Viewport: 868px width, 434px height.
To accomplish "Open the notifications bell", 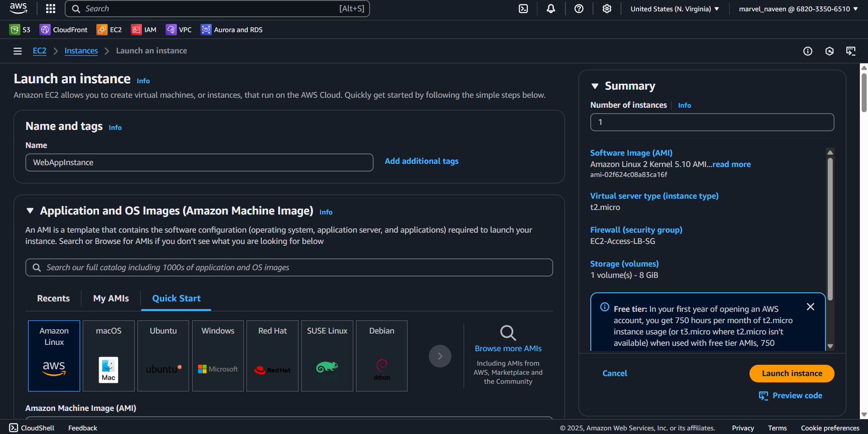I will [551, 9].
